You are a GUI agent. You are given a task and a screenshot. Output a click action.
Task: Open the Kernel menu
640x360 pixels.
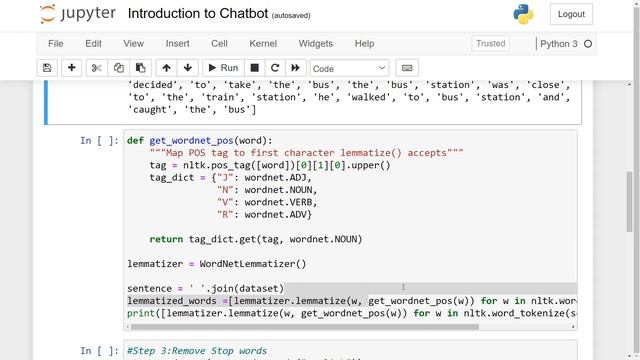tap(263, 44)
